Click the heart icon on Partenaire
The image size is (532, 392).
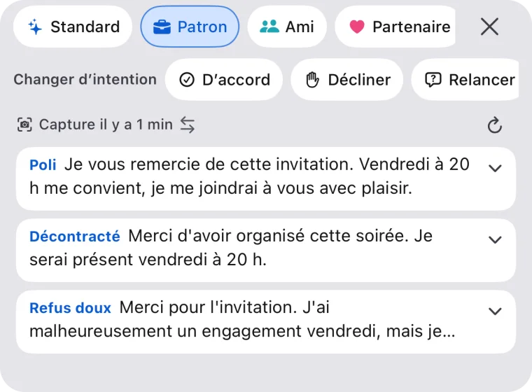pos(357,27)
